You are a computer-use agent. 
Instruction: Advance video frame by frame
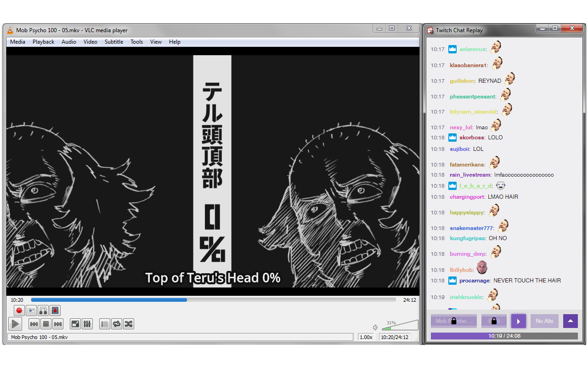click(55, 310)
